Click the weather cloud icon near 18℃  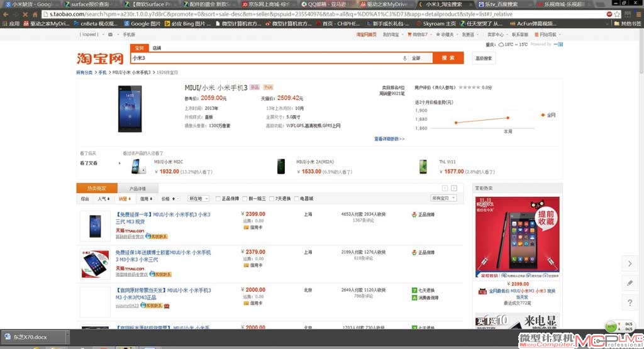click(501, 45)
